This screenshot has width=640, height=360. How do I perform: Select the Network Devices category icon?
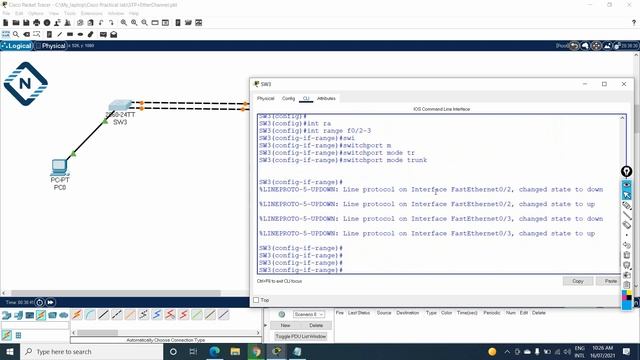7,315
